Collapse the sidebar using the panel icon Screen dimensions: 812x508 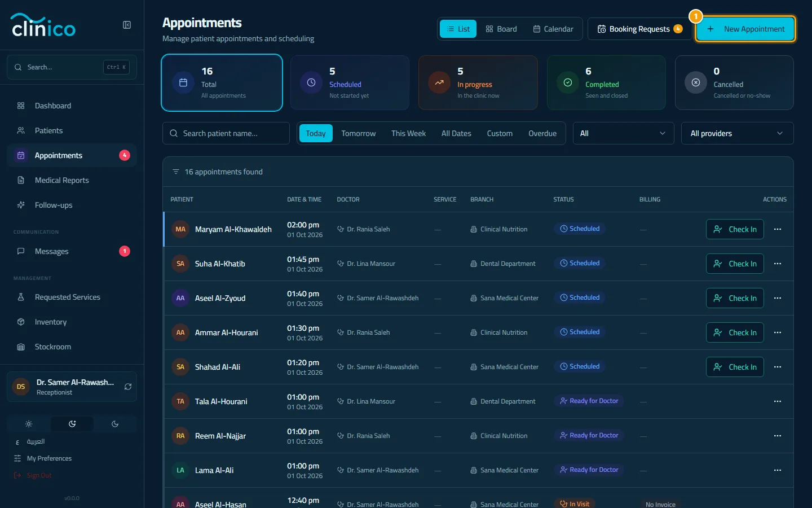(x=127, y=25)
